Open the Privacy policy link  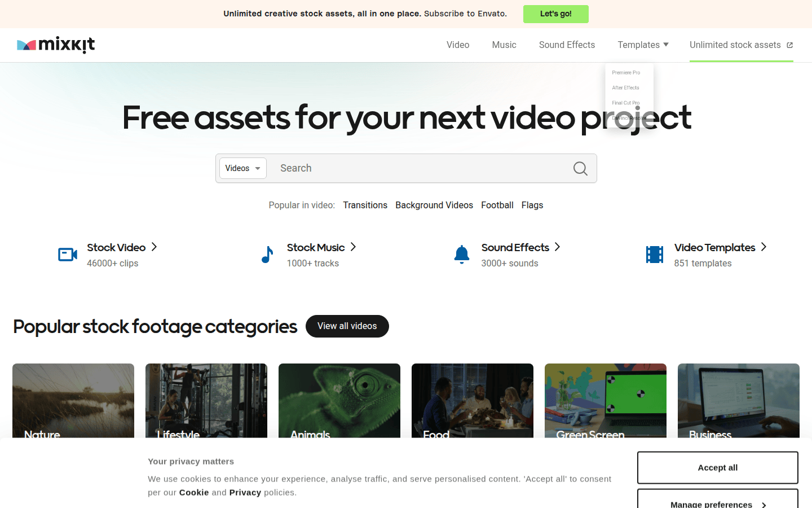245,492
